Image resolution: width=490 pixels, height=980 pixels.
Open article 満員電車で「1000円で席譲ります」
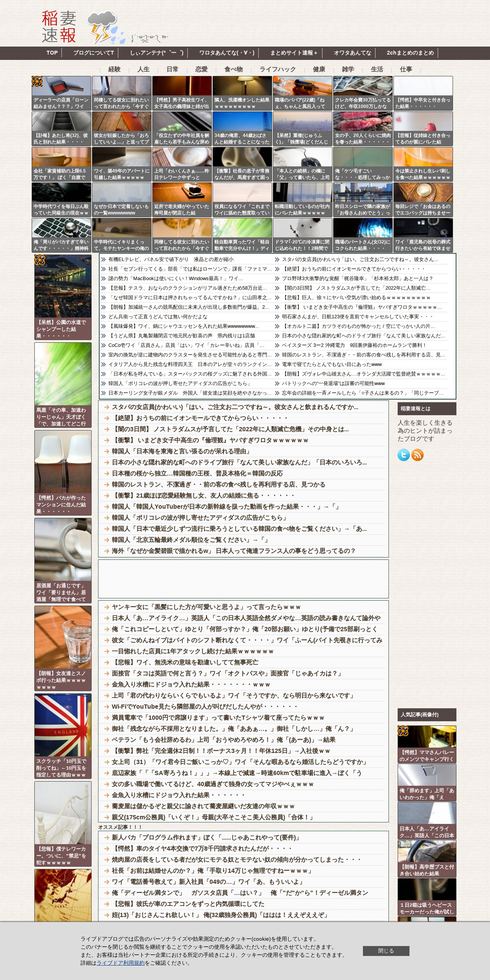tap(218, 717)
